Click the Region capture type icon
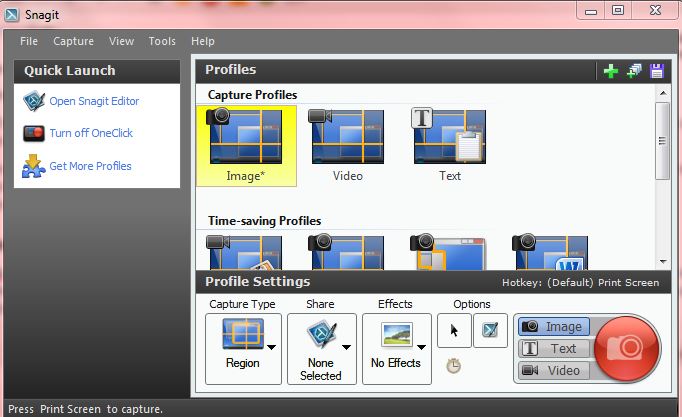 click(x=243, y=334)
